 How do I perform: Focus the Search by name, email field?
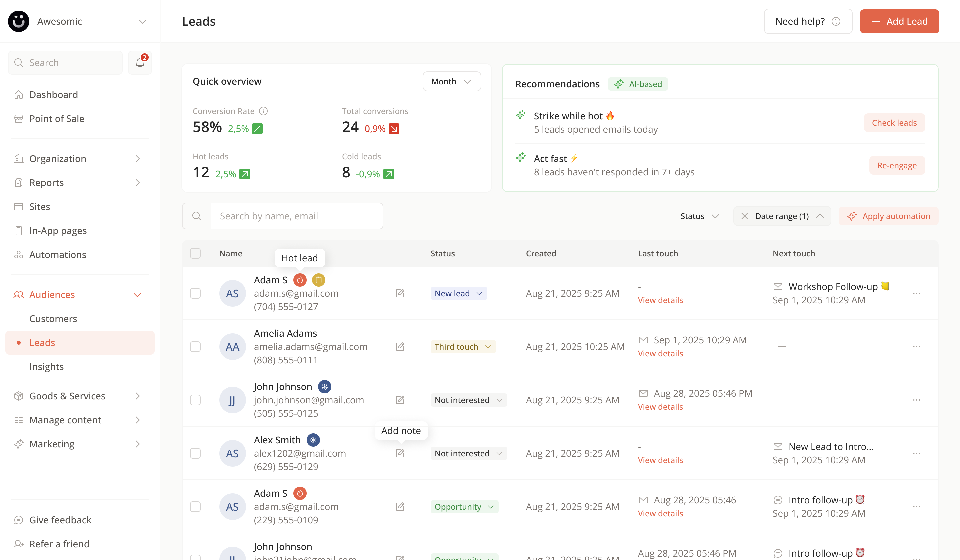tap(296, 216)
